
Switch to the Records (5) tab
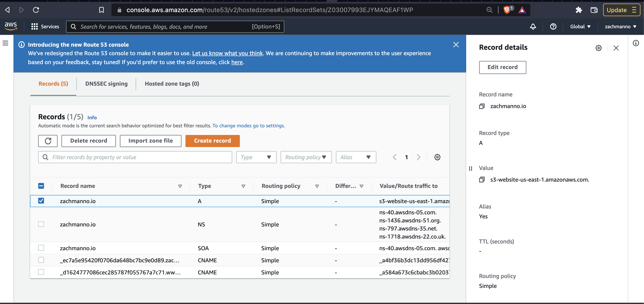pyautogui.click(x=53, y=84)
